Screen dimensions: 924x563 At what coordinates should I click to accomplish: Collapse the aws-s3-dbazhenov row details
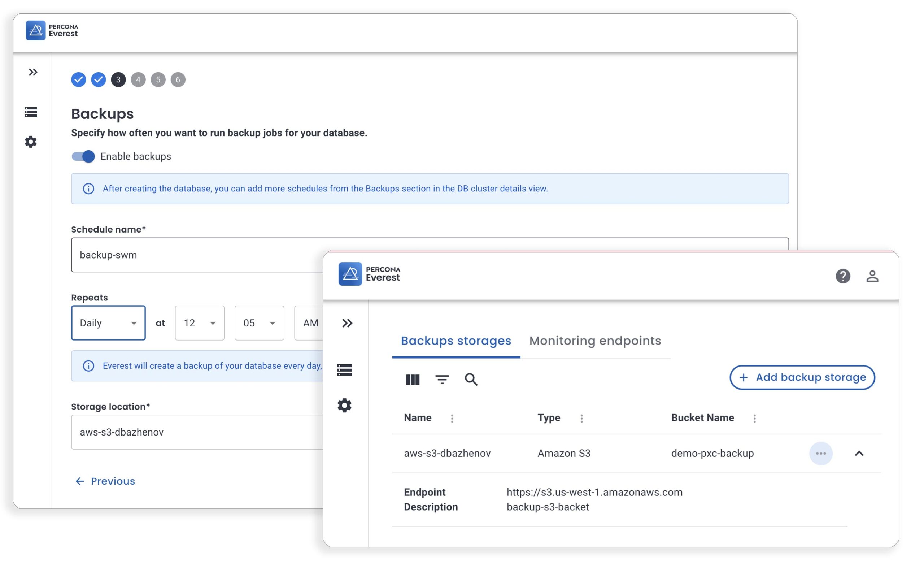point(859,454)
